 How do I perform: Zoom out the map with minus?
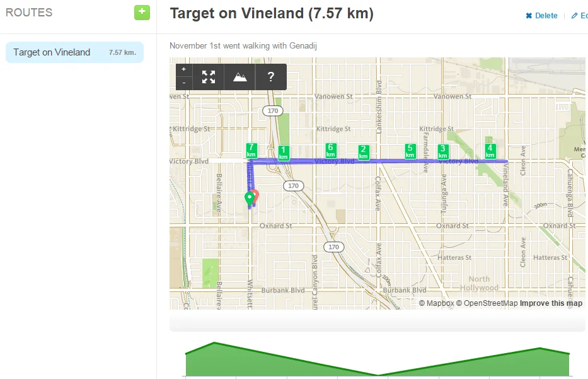(x=183, y=83)
